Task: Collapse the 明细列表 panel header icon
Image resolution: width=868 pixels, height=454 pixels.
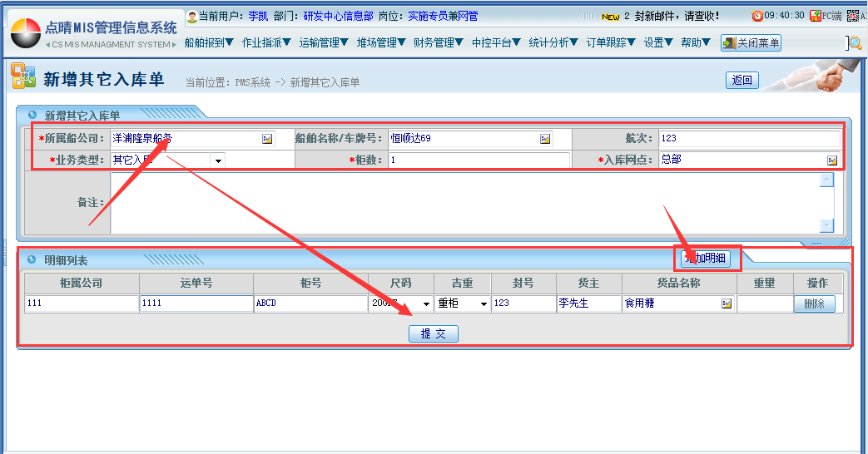Action: [32, 259]
